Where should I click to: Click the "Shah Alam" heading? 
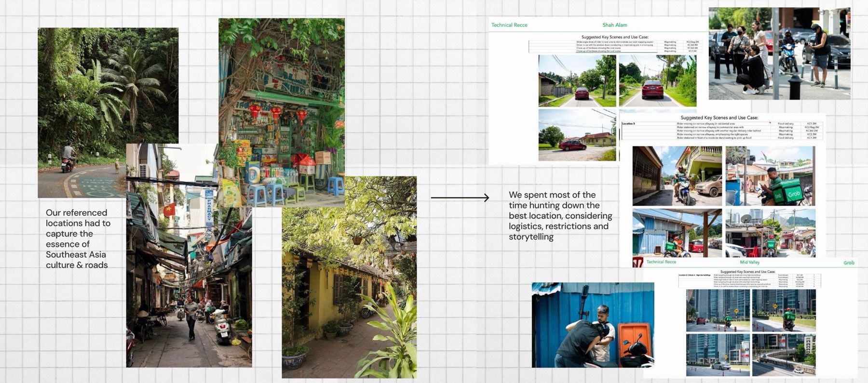pyautogui.click(x=615, y=25)
